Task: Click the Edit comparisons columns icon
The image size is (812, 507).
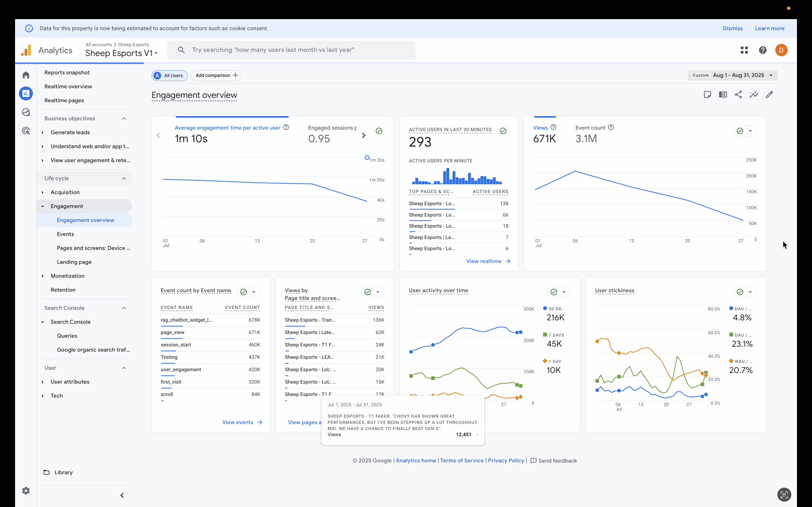Action: tap(723, 94)
